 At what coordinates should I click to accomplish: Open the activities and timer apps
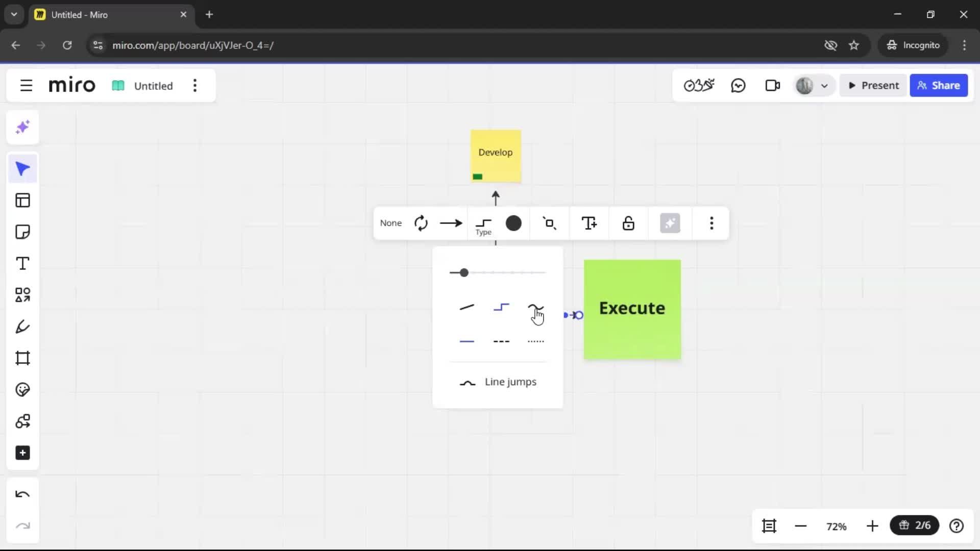pos(699,85)
